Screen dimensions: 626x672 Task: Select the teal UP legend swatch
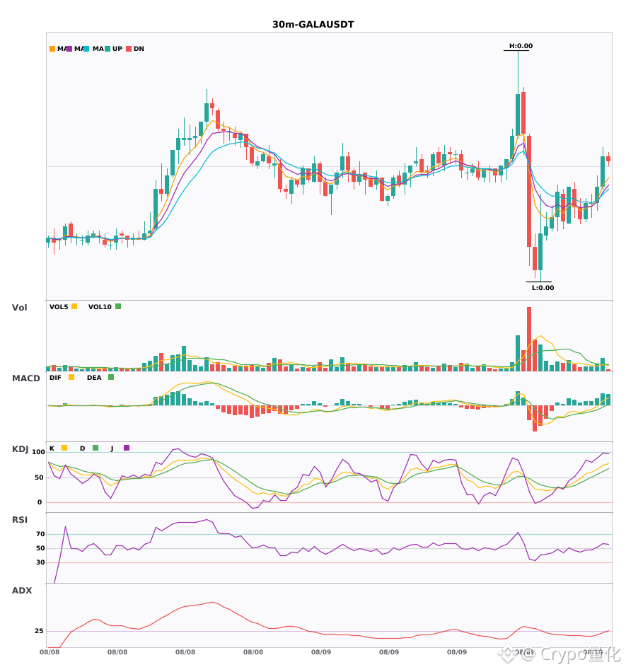pyautogui.click(x=108, y=49)
